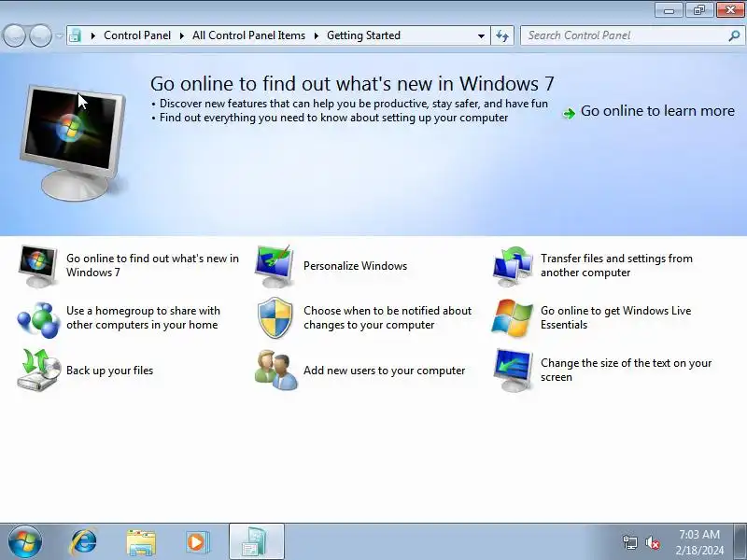
Task: Open Windows Media Player from the taskbar
Action: (197, 542)
